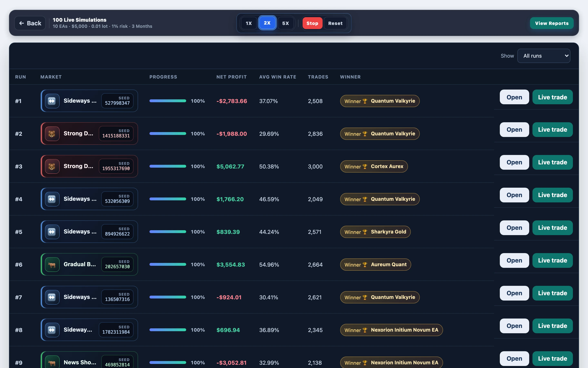Click the trophy icon in run #5 winner badge

[x=365, y=232]
